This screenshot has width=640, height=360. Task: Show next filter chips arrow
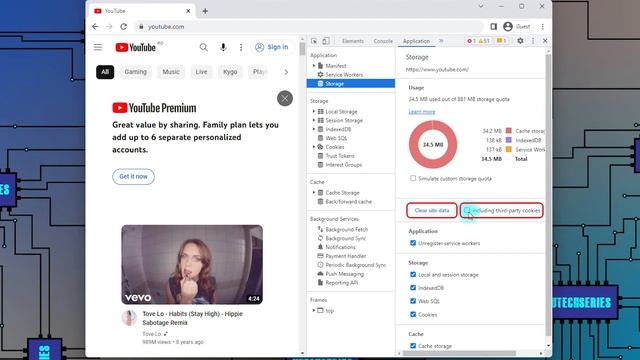tap(286, 72)
